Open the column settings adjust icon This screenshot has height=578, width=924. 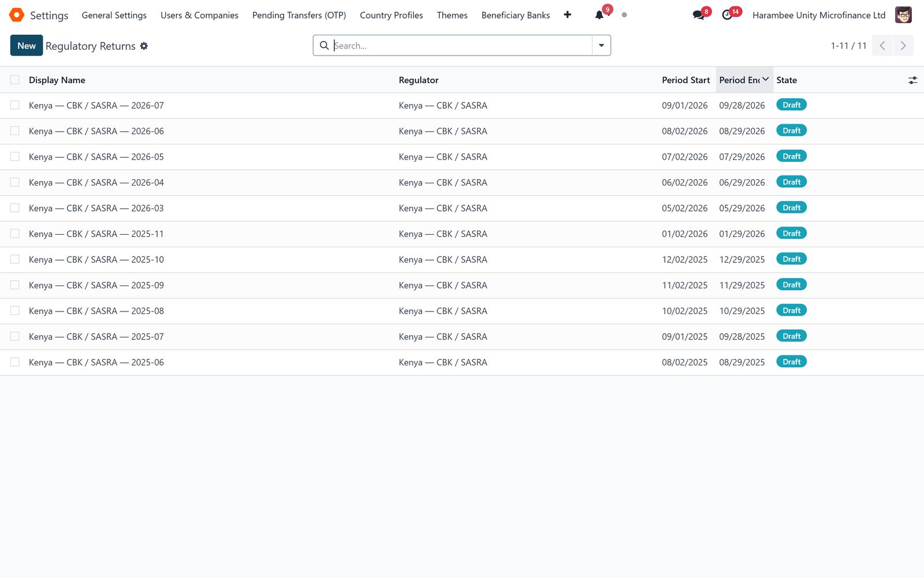click(x=912, y=80)
